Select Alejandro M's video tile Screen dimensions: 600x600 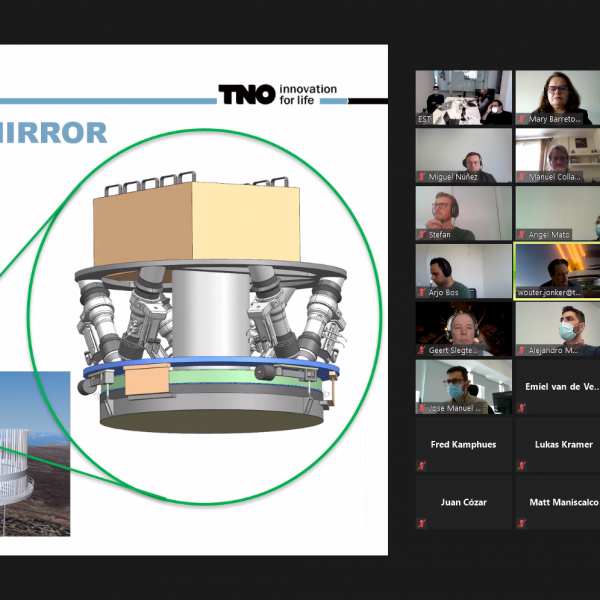[x=557, y=328]
